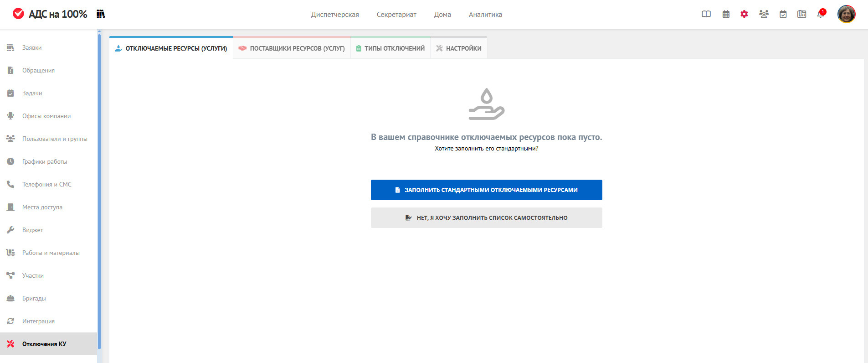The height and width of the screenshot is (363, 868).
Task: Switch to Поставщики ресурсов (услуг) tab
Action: [x=292, y=48]
